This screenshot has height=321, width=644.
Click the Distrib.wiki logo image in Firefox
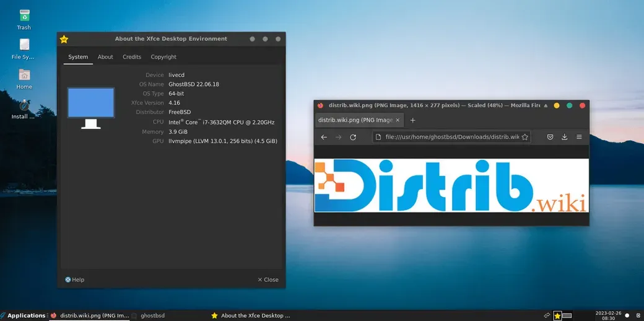click(451, 185)
